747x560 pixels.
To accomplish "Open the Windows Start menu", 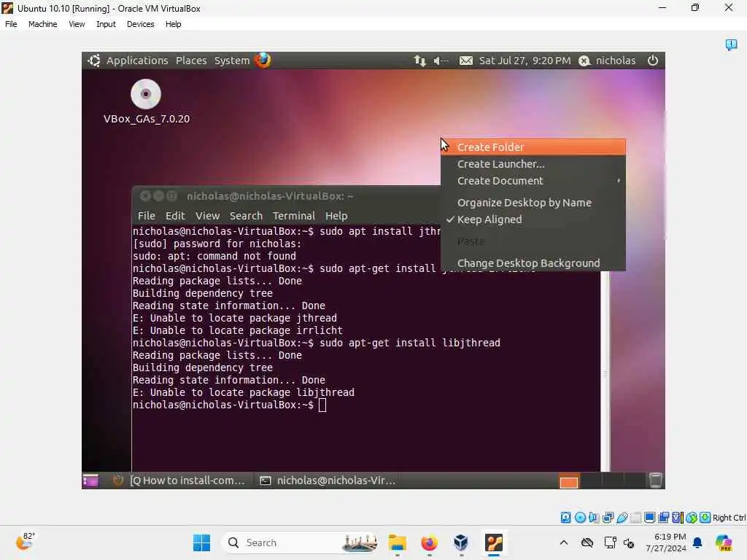I will click(x=201, y=542).
